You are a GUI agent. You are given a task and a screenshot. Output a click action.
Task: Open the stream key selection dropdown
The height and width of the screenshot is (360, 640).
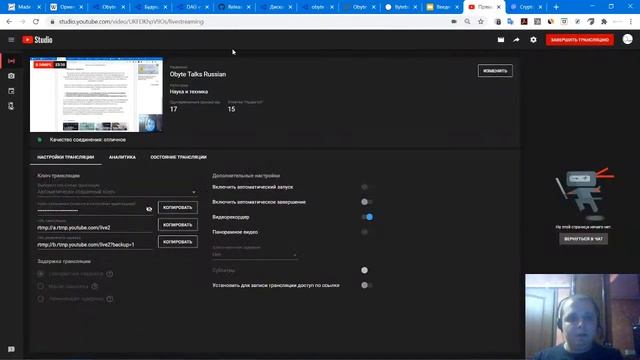tap(117, 191)
